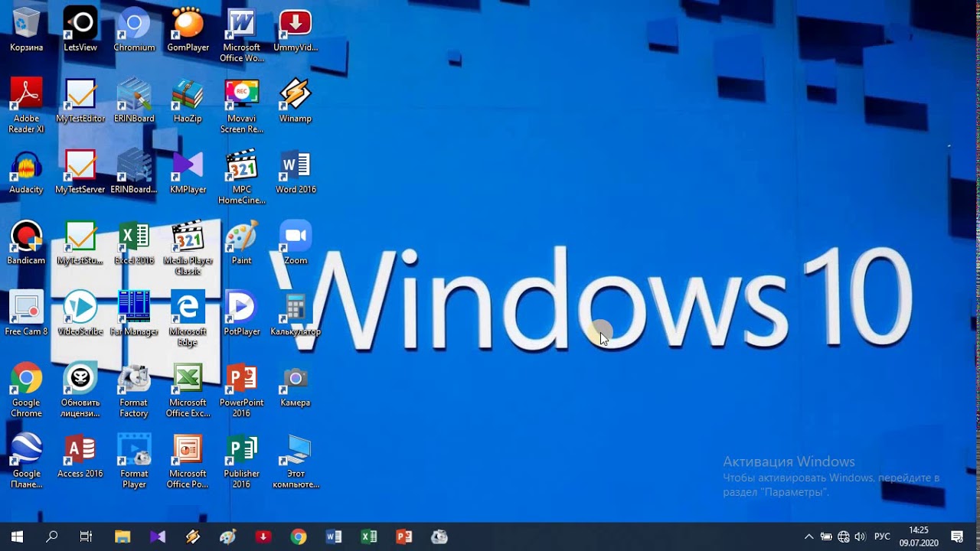Screen dimensions: 980x551
Task: Select the Microsoft Office Po... desktop shortcut
Action: point(188,461)
